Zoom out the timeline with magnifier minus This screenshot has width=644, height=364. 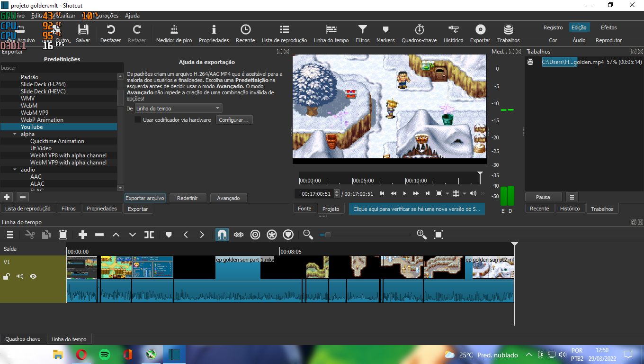pyautogui.click(x=308, y=234)
